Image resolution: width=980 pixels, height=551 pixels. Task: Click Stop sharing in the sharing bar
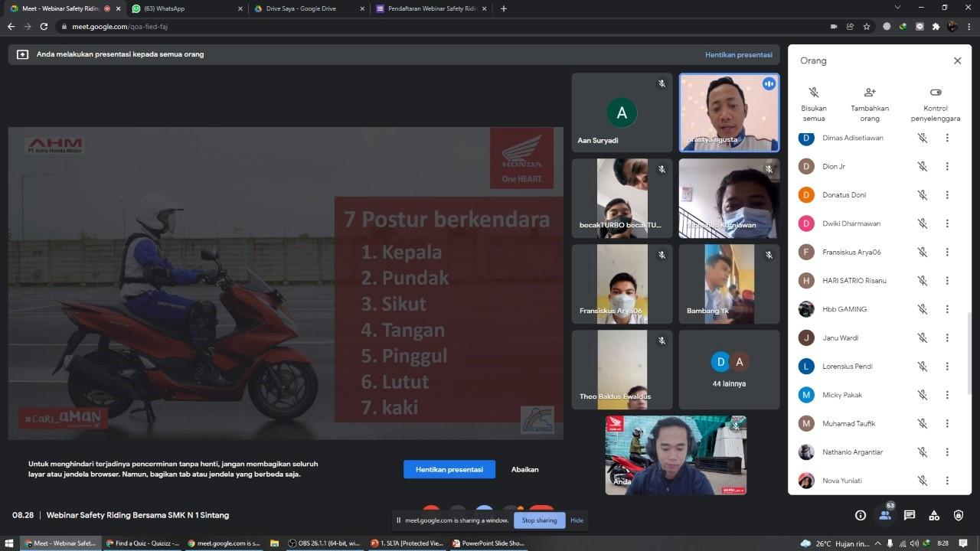click(x=539, y=520)
